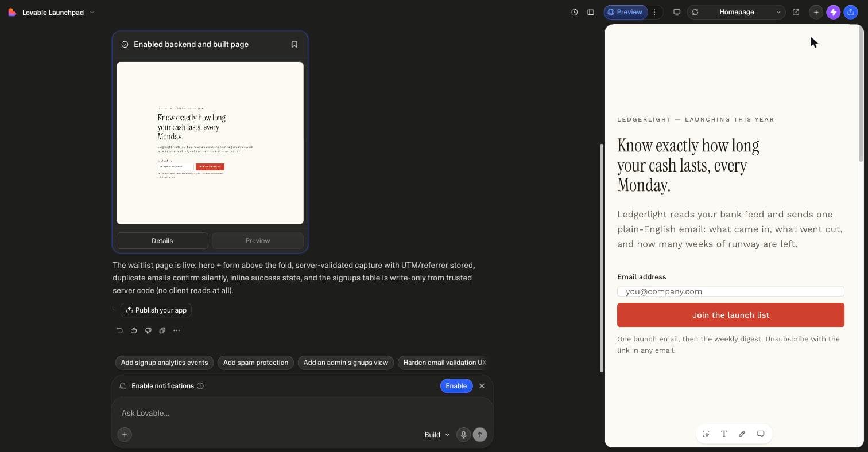The image size is (868, 452).
Task: Start voice input with microphone icon
Action: pos(463,435)
